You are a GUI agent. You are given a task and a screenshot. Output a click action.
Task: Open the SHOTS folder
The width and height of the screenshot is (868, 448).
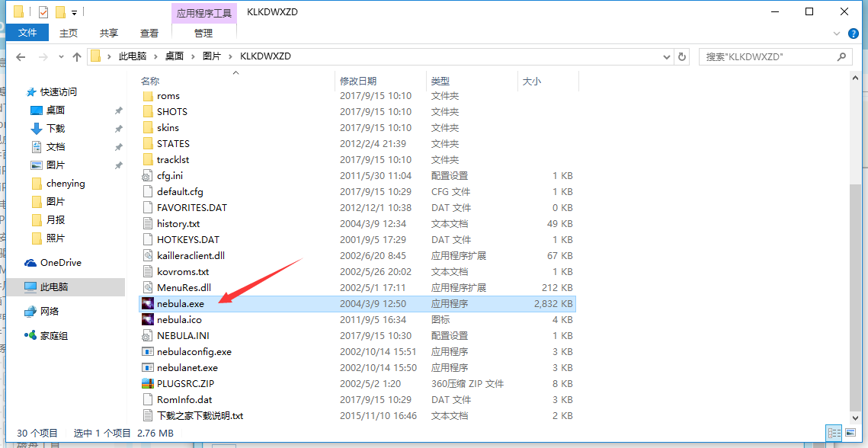click(171, 111)
